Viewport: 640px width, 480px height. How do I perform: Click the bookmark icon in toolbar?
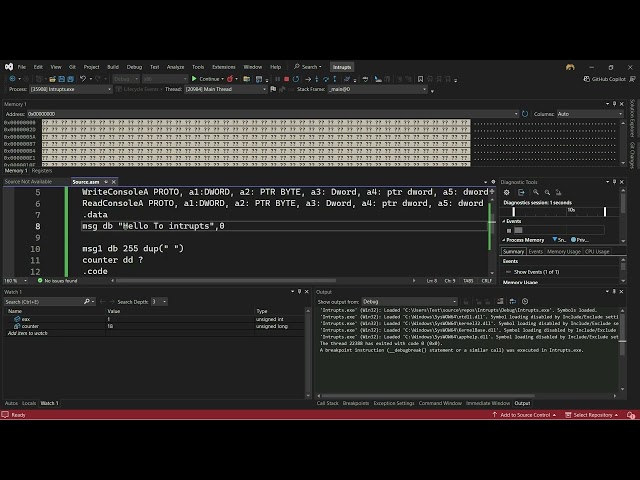point(420,79)
